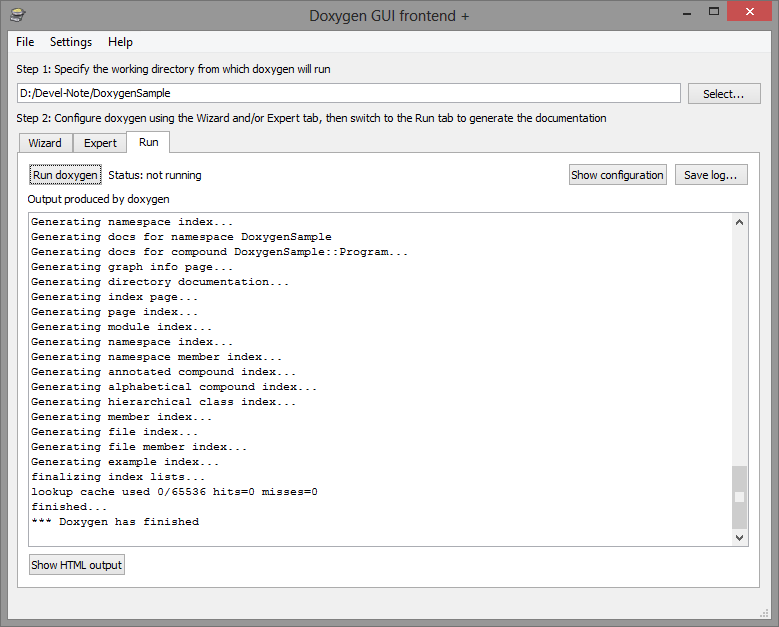Maximize the Doxygen GUI frontend window
The width and height of the screenshot is (779, 627).
tap(713, 12)
